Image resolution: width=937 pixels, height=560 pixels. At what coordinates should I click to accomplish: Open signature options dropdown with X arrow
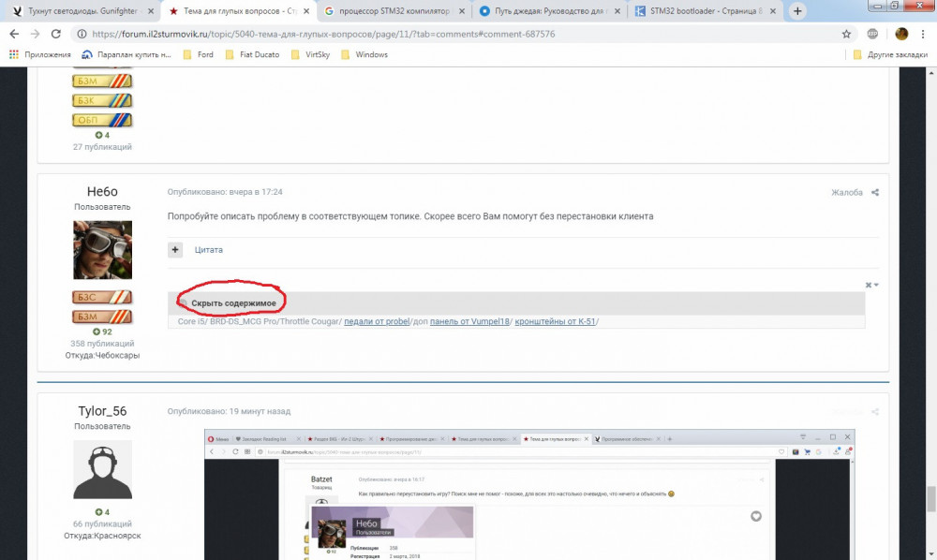872,285
